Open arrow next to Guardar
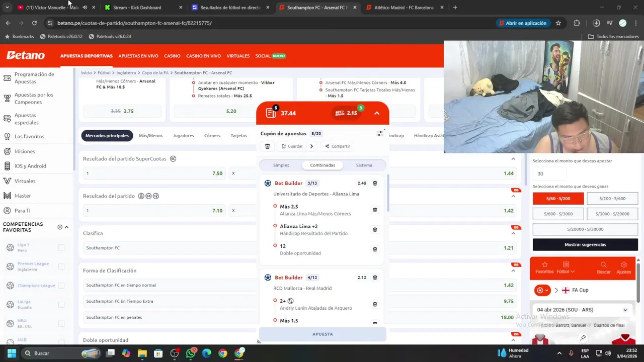The height and width of the screenshot is (362, 644). pos(311,146)
